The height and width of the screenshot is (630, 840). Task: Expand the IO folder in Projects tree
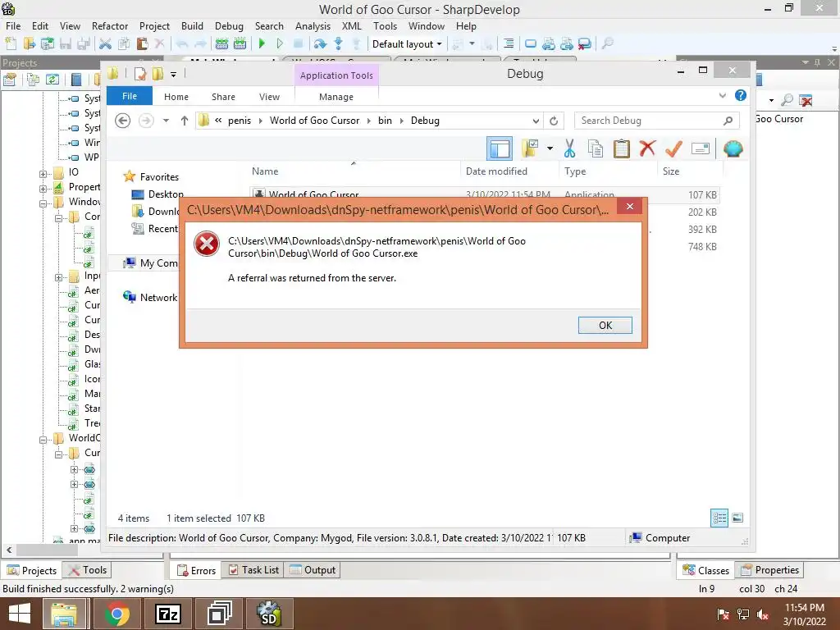point(43,174)
